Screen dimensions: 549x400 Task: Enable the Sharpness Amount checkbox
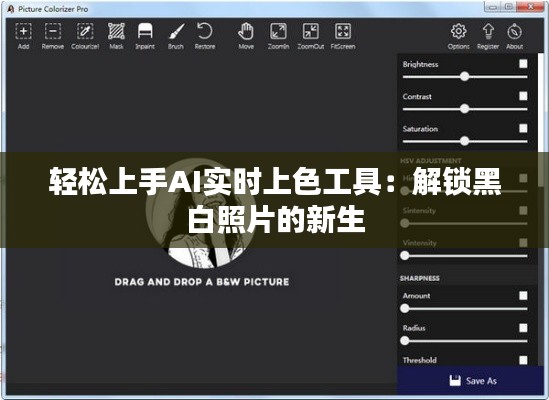point(523,296)
